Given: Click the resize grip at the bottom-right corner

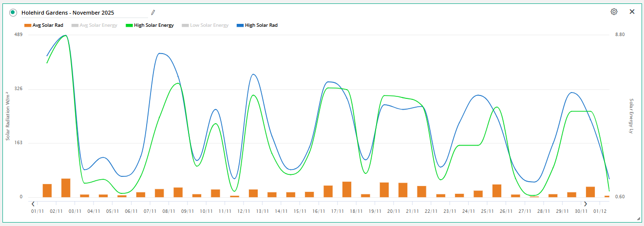Looking at the screenshot, I should (x=639, y=219).
